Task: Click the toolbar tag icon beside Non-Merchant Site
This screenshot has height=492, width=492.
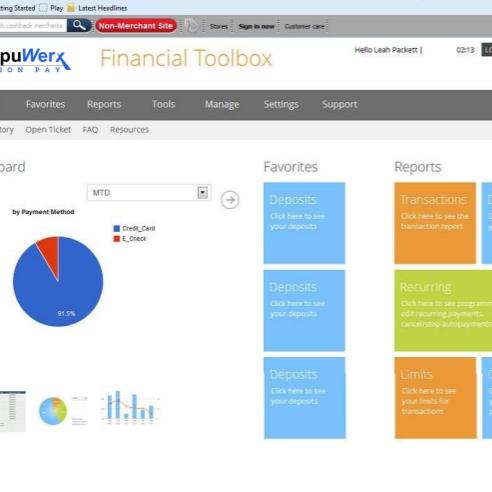Action: (191, 26)
